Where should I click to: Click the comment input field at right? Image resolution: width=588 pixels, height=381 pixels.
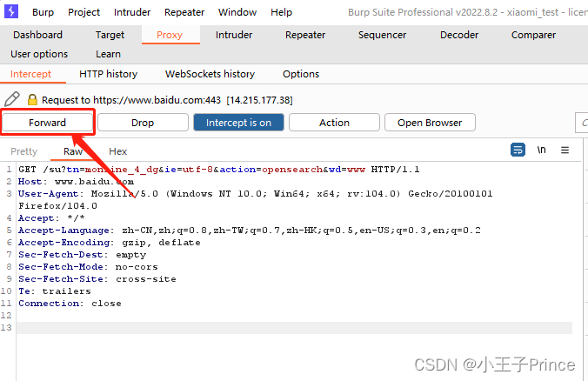(x=582, y=123)
